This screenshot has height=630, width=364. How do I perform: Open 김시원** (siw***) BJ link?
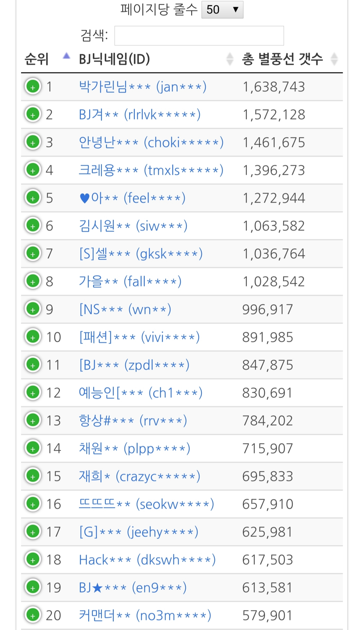coord(133,226)
